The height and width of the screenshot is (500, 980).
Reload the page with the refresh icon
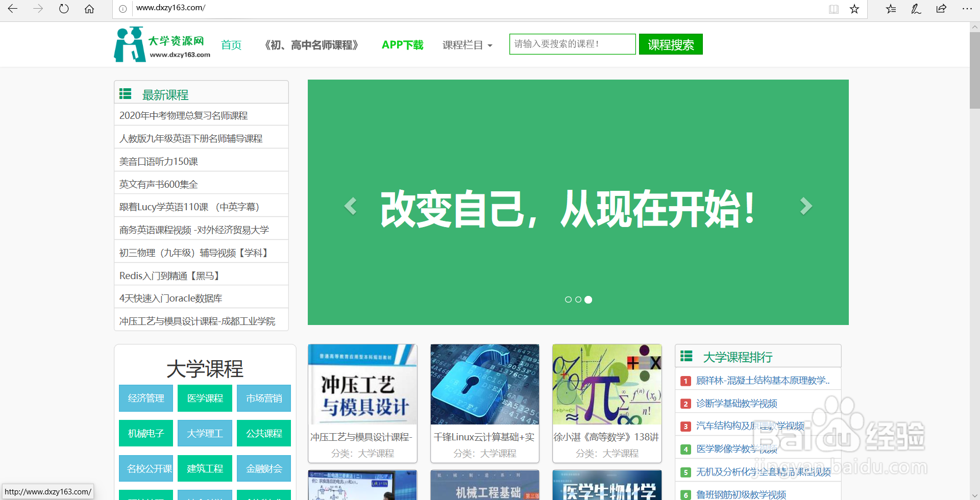pos(64,9)
